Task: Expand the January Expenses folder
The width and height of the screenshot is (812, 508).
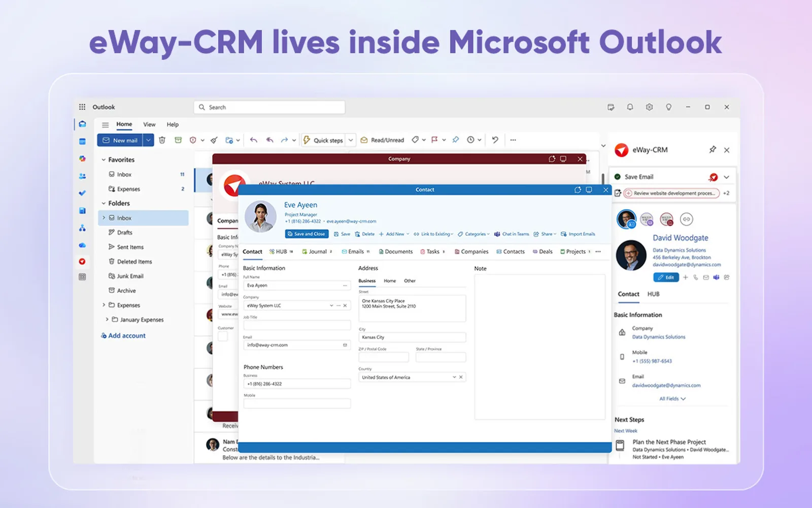Action: click(107, 320)
